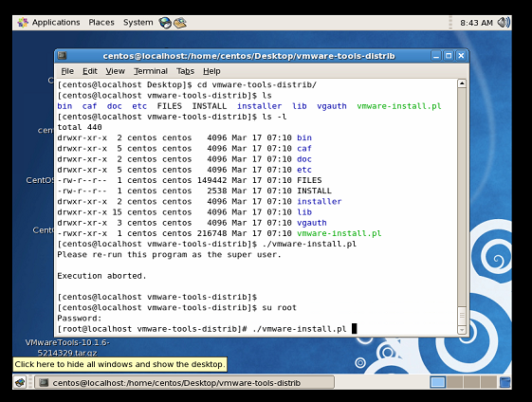Image resolution: width=532 pixels, height=402 pixels.
Task: Click the scrollbar down arrow in terminal
Action: (462, 330)
